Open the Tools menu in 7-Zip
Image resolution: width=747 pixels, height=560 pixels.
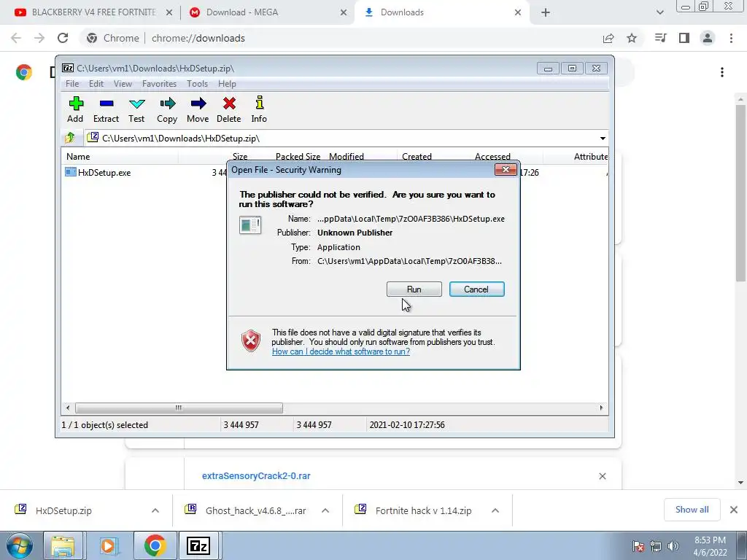[197, 84]
